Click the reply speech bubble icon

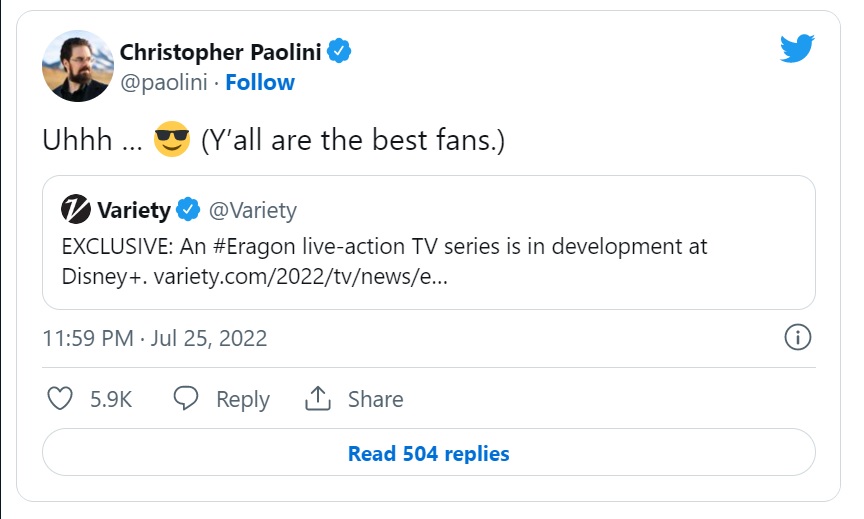[x=186, y=398]
